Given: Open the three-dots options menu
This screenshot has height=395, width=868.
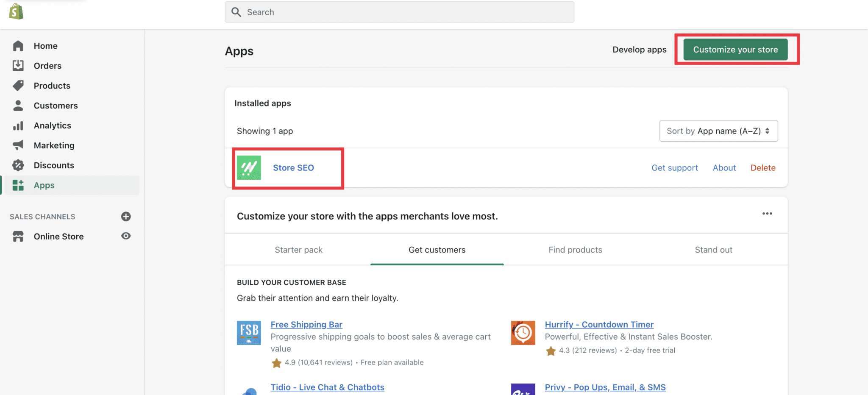Looking at the screenshot, I should (767, 214).
